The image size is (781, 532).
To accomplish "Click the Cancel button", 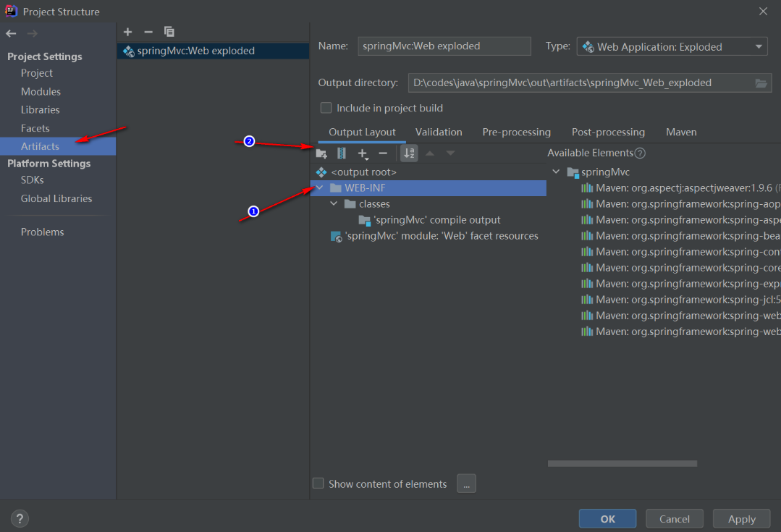I will click(675, 519).
